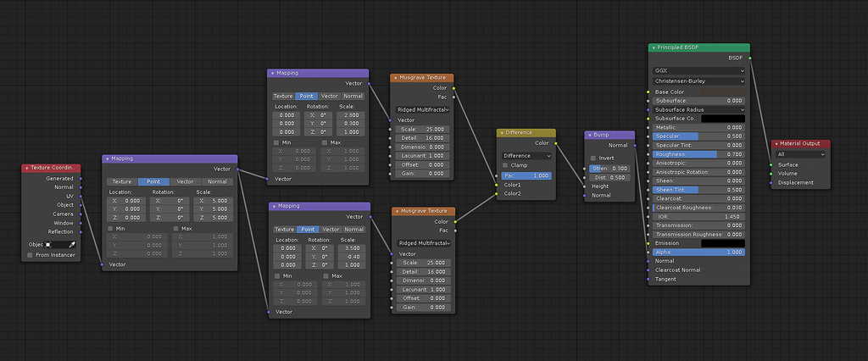
Task: Click the Scale X 2.800 field
Action: pos(352,115)
